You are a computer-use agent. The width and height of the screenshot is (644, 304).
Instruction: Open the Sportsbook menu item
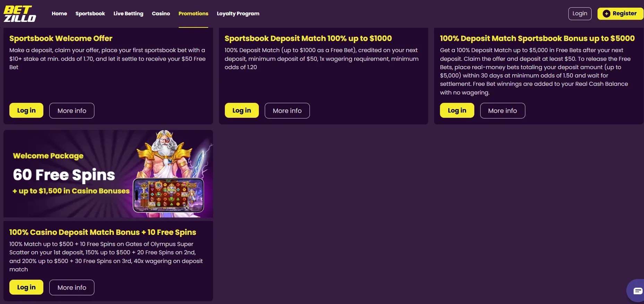click(90, 14)
